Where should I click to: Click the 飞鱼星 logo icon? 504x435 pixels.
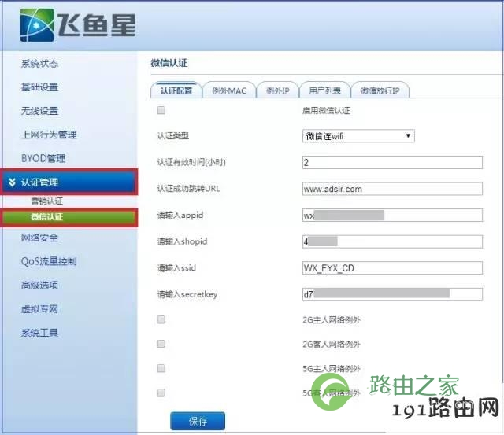point(37,25)
